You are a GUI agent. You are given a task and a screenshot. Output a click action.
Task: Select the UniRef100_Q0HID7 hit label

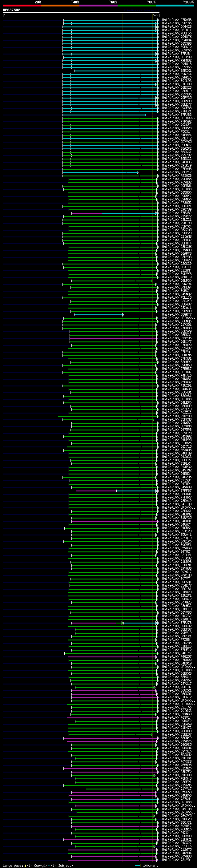[x=177, y=687]
